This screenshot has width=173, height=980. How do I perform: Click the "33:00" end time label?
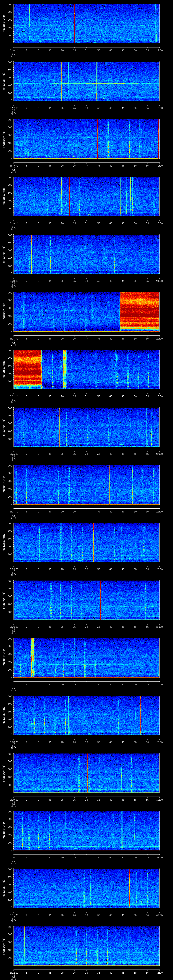[160, 973]
